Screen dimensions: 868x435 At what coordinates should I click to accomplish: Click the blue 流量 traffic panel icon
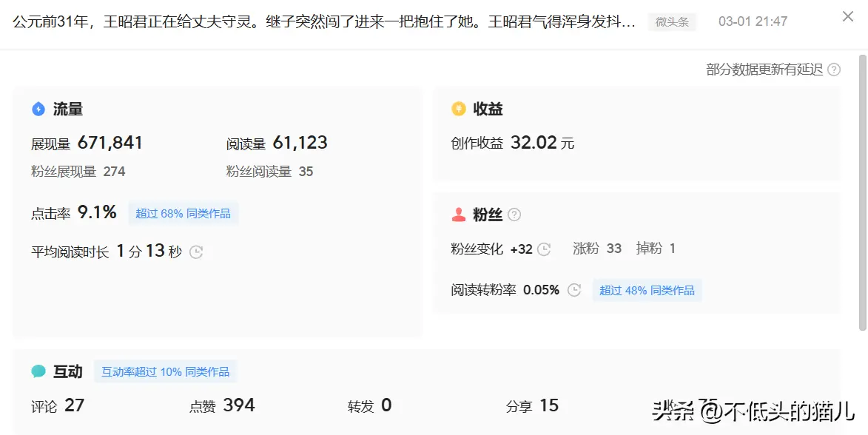point(38,109)
